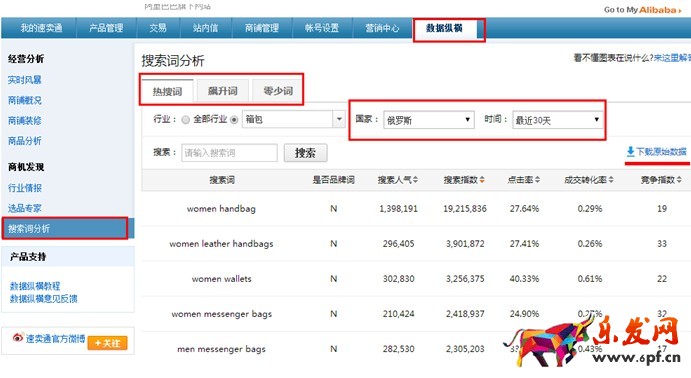Open the 商铺概况 sidebar link

[x=25, y=100]
